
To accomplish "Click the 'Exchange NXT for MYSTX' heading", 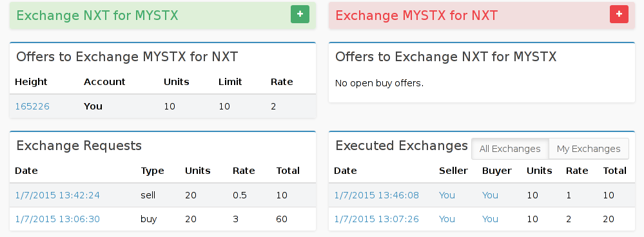I will [97, 15].
